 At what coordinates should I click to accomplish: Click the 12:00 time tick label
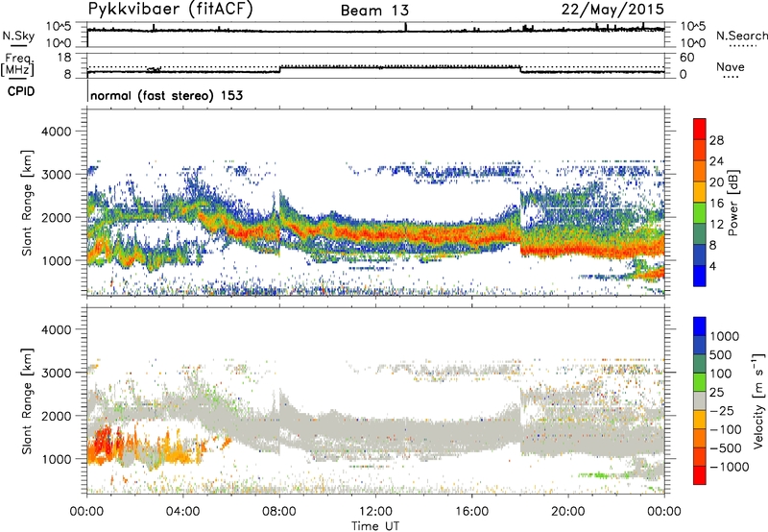pyautogui.click(x=375, y=512)
